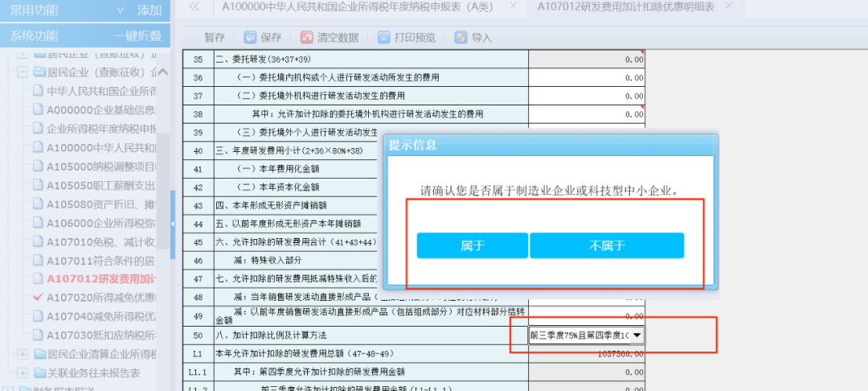Click row label 五、以前年度形成无形资产本年摊销额
This screenshot has width=868, height=391.
click(x=288, y=224)
